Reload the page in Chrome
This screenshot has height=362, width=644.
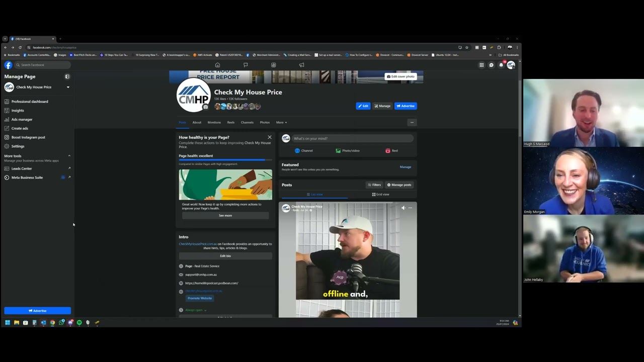20,47
